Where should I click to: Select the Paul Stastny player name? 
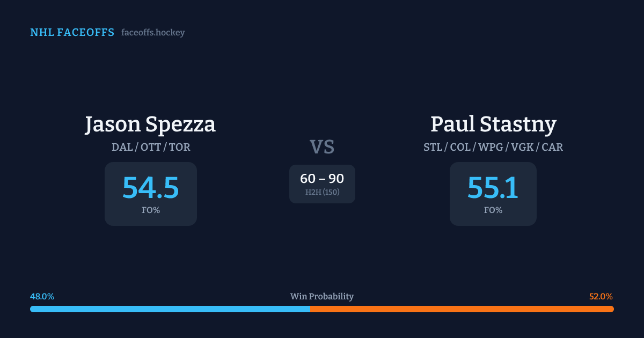(493, 124)
